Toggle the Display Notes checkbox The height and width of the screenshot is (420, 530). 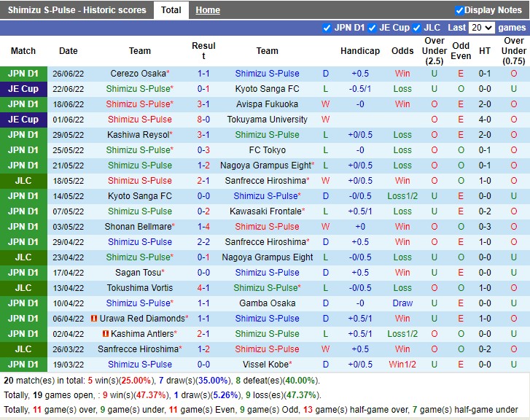click(x=459, y=10)
